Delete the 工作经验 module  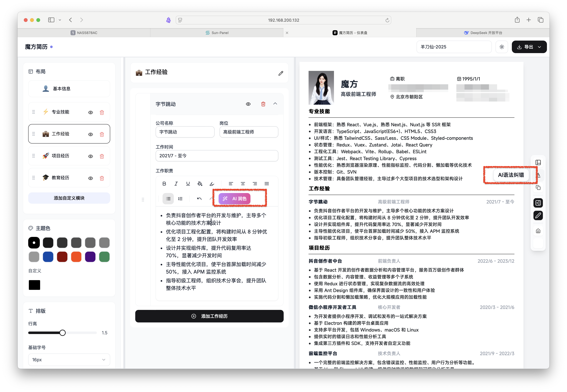pos(102,134)
